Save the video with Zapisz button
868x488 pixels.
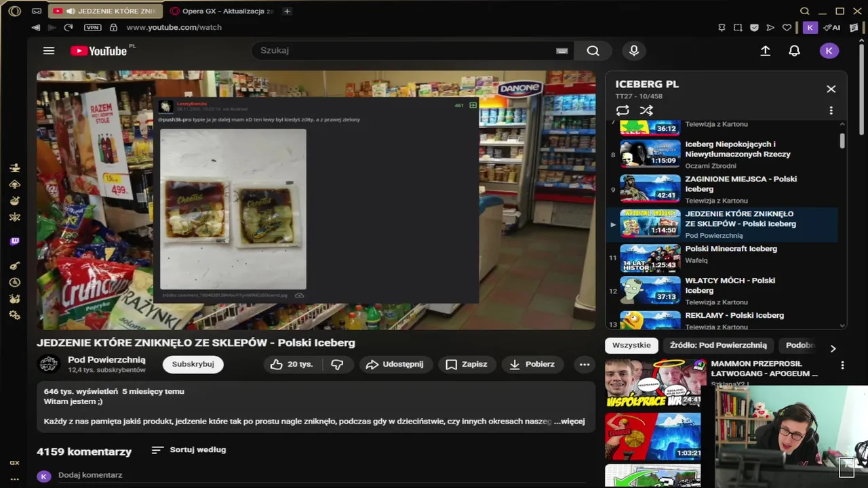(x=467, y=364)
